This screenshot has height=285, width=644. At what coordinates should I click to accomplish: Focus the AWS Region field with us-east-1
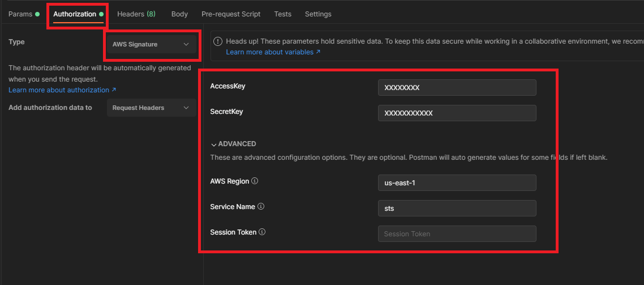457,183
